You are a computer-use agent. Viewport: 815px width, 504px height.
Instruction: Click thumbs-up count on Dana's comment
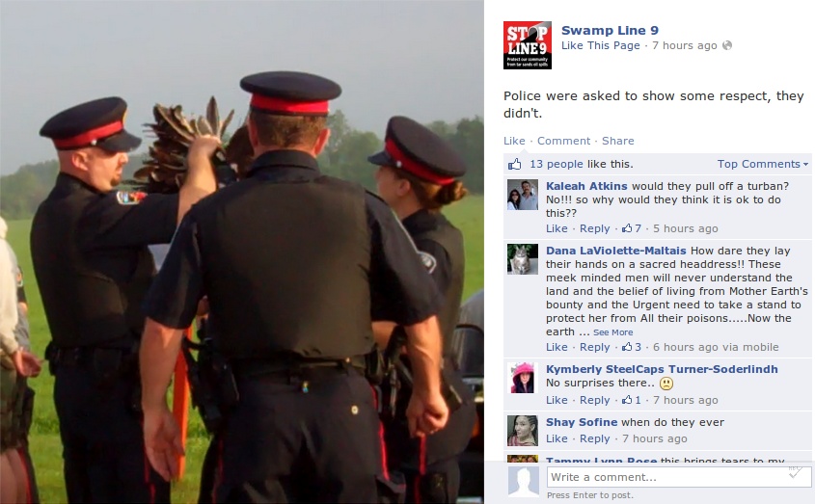tap(632, 347)
